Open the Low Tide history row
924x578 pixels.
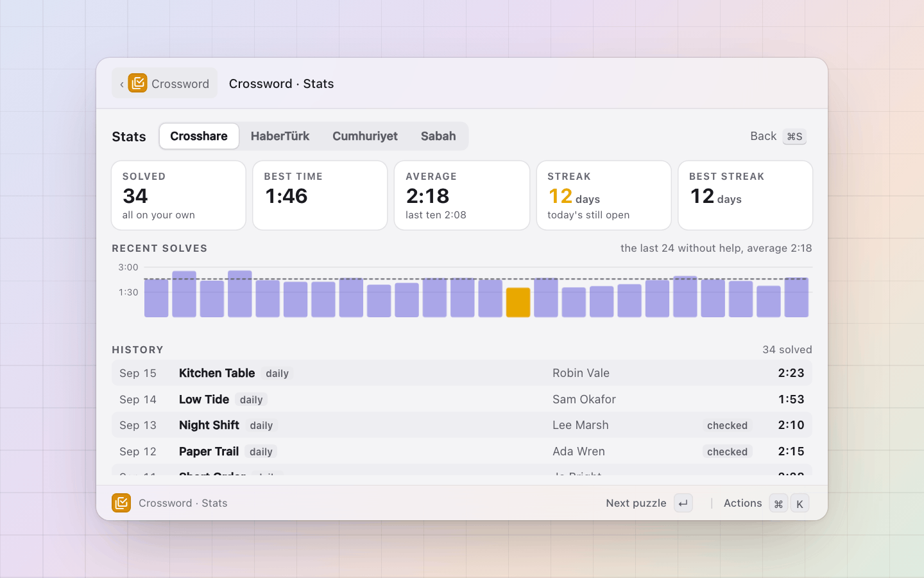(462, 399)
